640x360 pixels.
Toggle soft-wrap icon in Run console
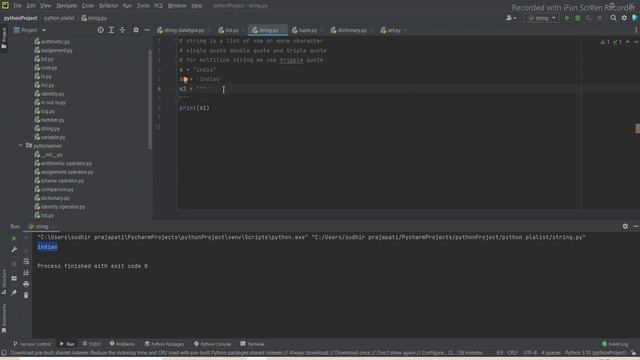[26, 261]
